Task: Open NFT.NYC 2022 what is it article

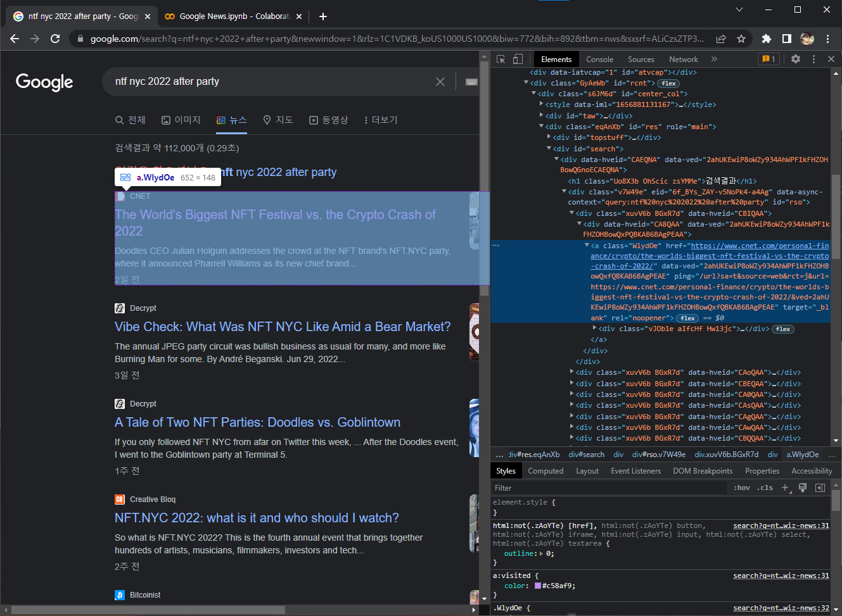Action: tap(257, 518)
